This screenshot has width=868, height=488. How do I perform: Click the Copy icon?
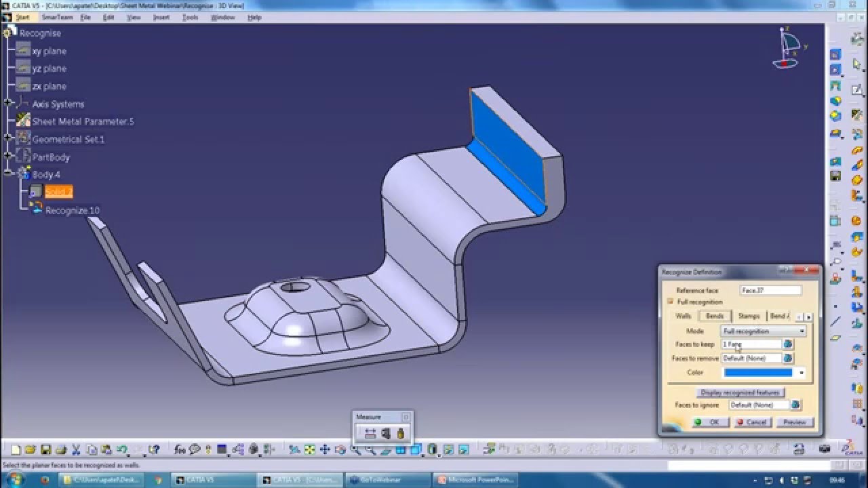(91, 449)
